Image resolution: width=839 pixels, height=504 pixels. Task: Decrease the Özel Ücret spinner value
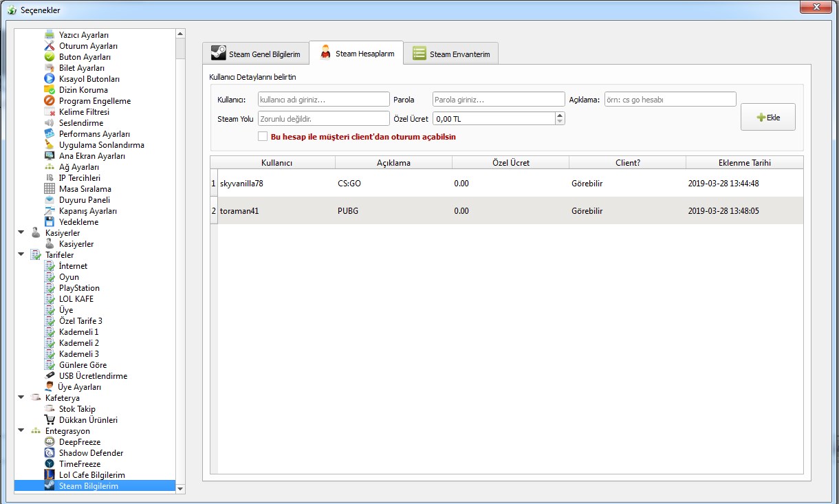(x=560, y=122)
